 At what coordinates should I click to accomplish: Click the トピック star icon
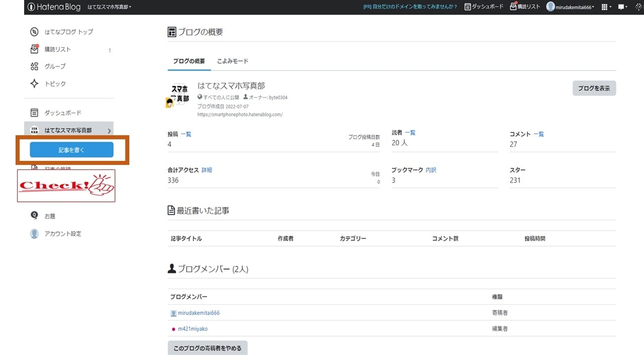[x=34, y=84]
